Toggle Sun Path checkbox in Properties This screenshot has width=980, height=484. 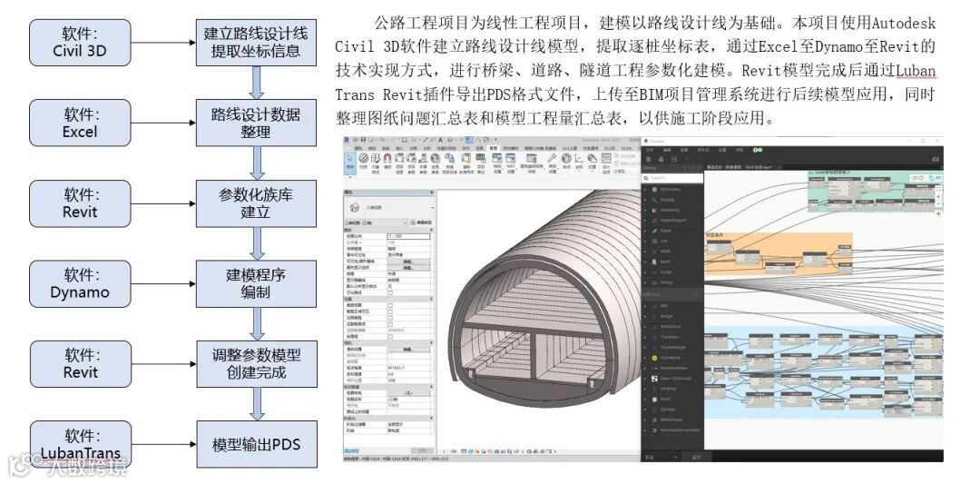pyautogui.click(x=390, y=292)
